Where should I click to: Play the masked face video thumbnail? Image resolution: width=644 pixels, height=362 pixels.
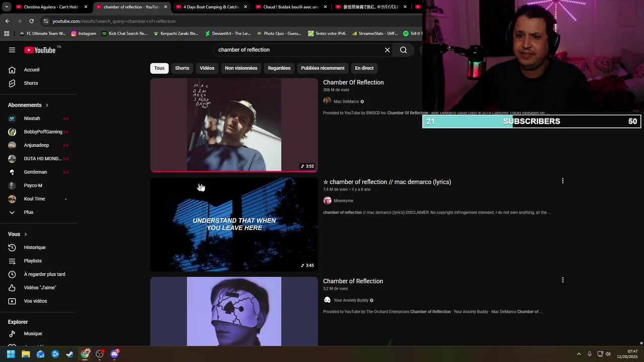234,311
